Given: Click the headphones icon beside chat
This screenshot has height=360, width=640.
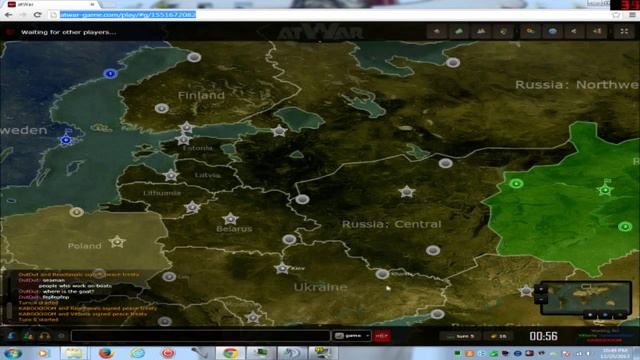Looking at the screenshot, I should tap(45, 336).
